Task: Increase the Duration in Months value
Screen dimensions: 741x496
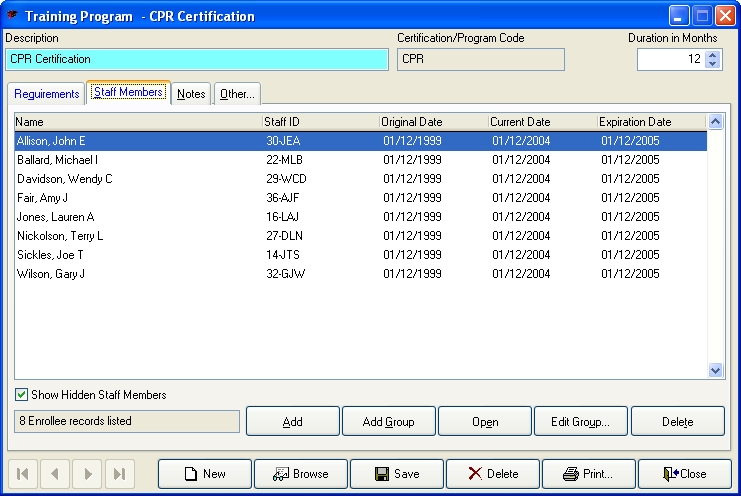Action: point(712,55)
